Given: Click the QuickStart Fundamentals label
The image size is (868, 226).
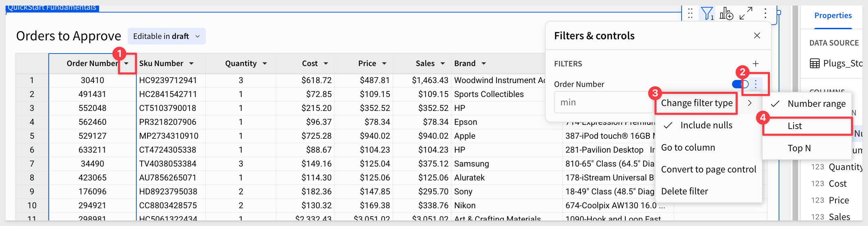Looking at the screenshot, I should 52,8.
